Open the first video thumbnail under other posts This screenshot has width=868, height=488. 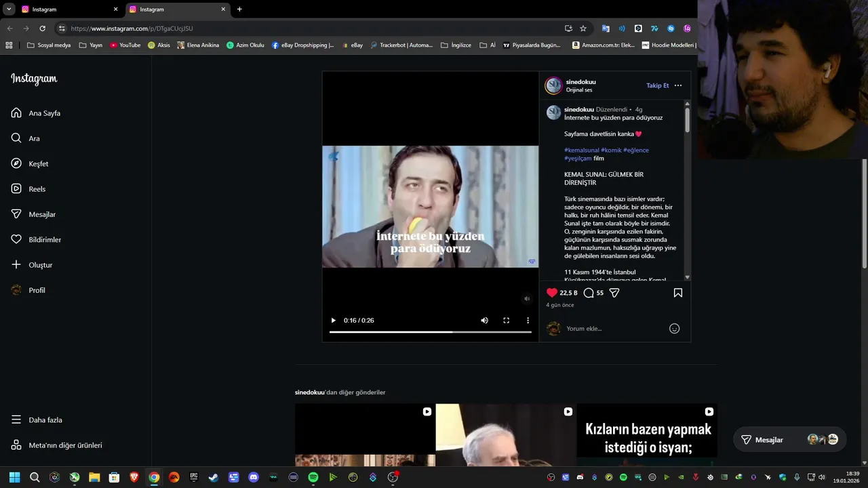(365, 434)
